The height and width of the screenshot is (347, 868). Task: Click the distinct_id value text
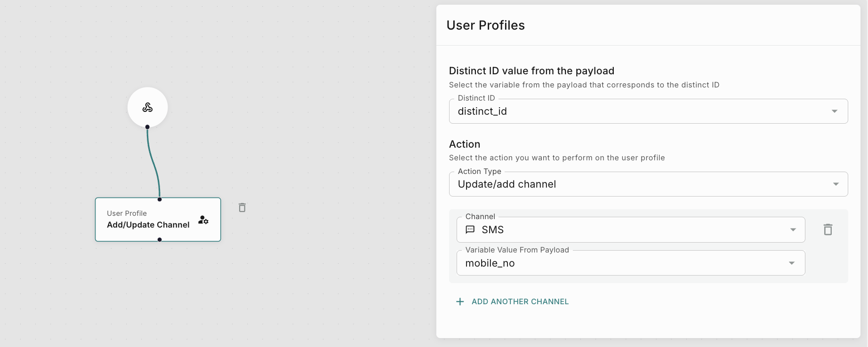pos(482,111)
